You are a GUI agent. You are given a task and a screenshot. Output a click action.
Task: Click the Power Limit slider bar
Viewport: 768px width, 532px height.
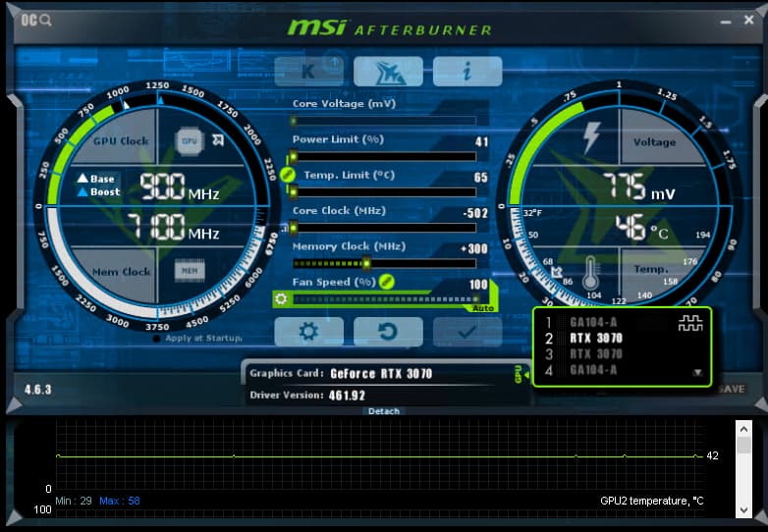tap(384, 157)
